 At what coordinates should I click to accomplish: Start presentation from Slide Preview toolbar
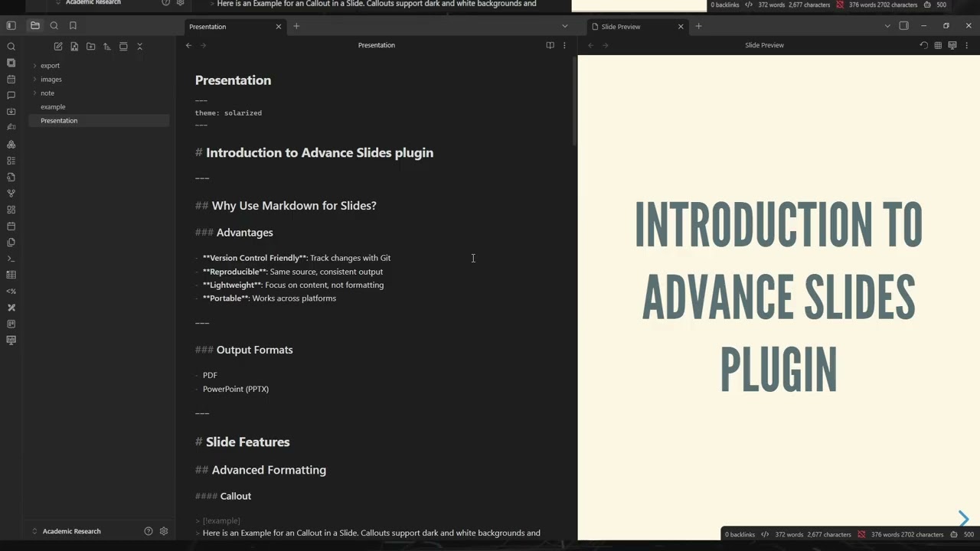[952, 45]
